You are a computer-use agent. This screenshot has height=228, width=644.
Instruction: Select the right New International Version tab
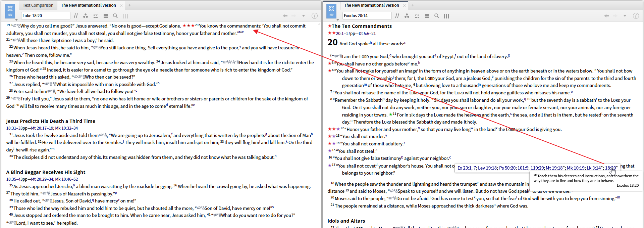[371, 5]
